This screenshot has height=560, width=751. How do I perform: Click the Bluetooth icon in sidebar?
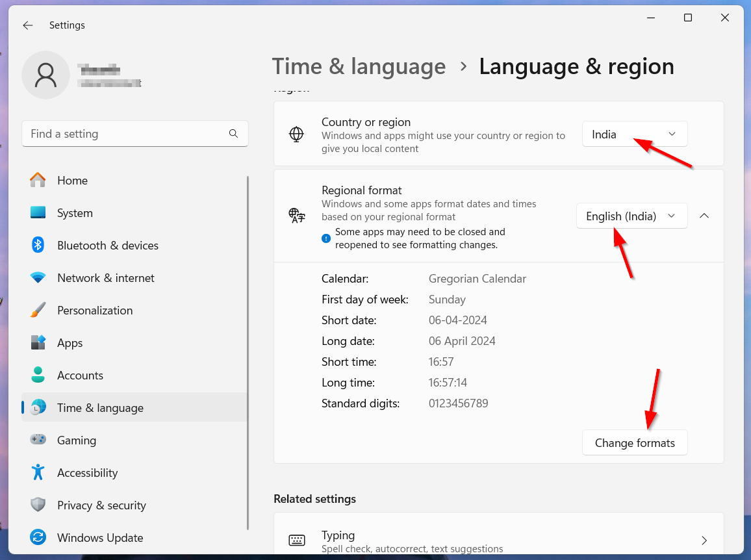click(x=38, y=245)
